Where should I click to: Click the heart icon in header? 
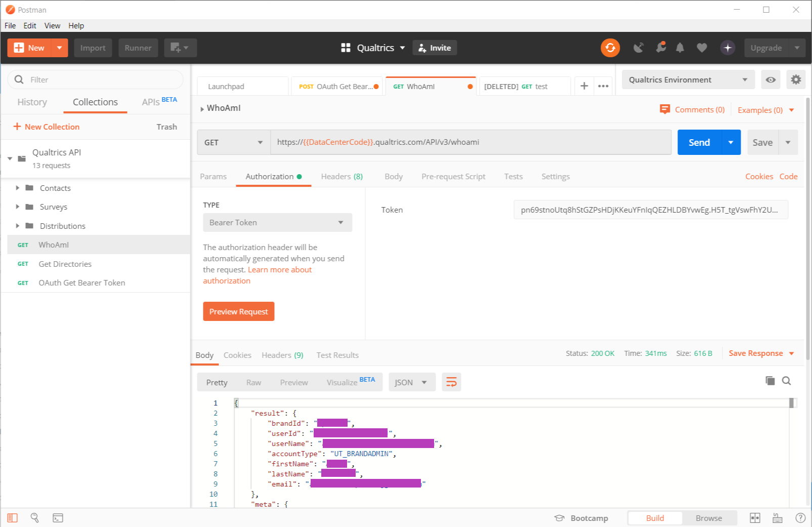pos(702,48)
